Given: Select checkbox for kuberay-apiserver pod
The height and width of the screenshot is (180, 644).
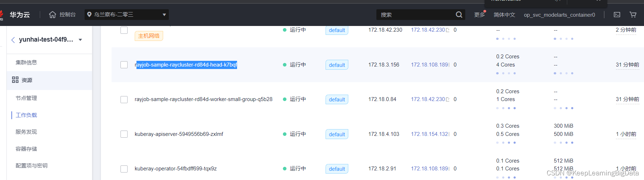Looking at the screenshot, I should tap(124, 134).
